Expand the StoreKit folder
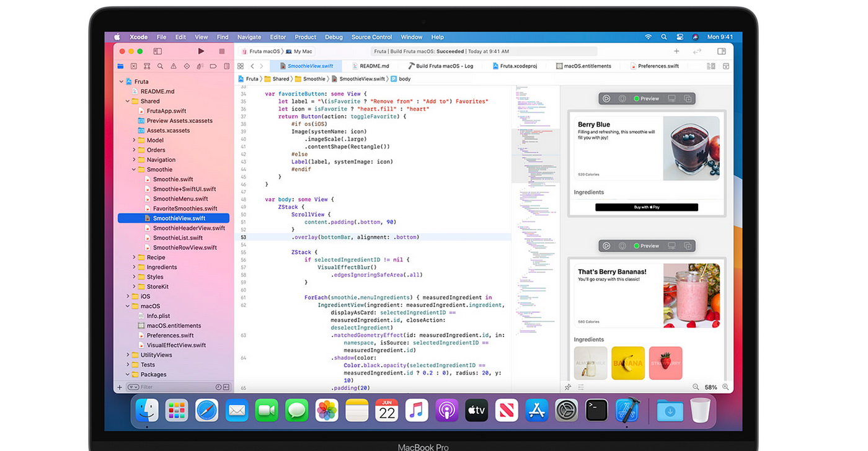Image resolution: width=868 pixels, height=451 pixels. pyautogui.click(x=134, y=287)
